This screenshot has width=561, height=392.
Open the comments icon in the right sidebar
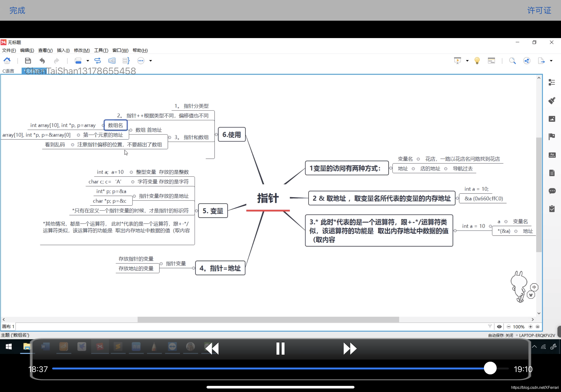tap(552, 191)
